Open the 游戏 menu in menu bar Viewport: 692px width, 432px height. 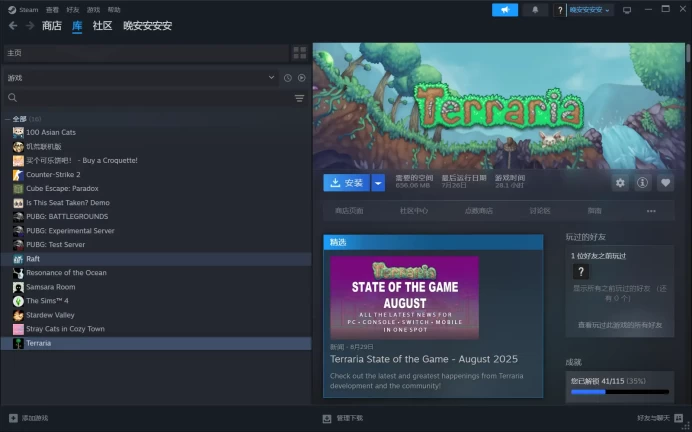(93, 10)
